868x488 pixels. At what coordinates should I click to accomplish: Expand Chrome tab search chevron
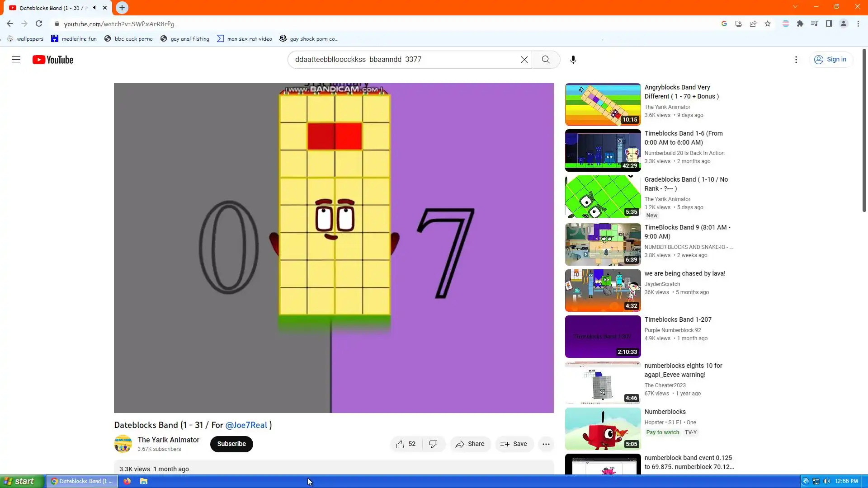tap(795, 7)
